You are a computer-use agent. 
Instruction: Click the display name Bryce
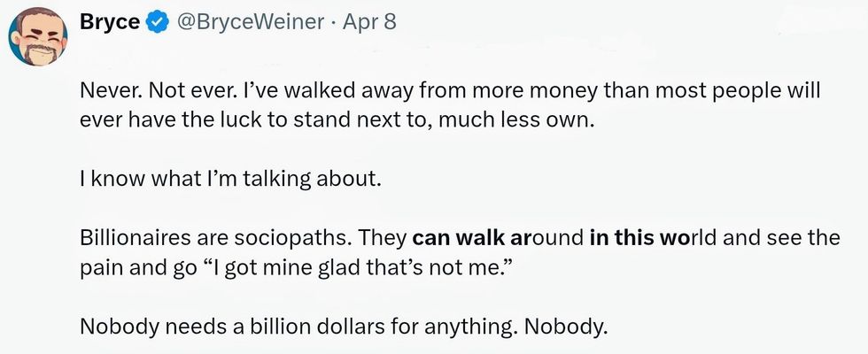click(108, 22)
